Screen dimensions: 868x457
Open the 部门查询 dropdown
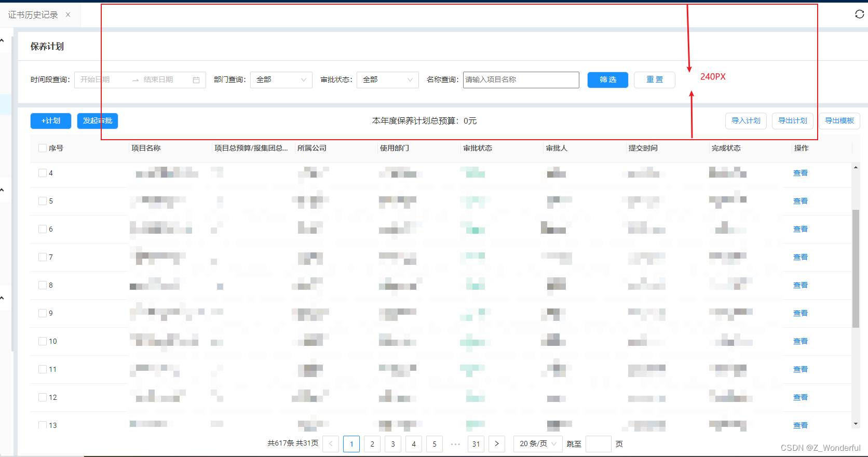pyautogui.click(x=281, y=79)
